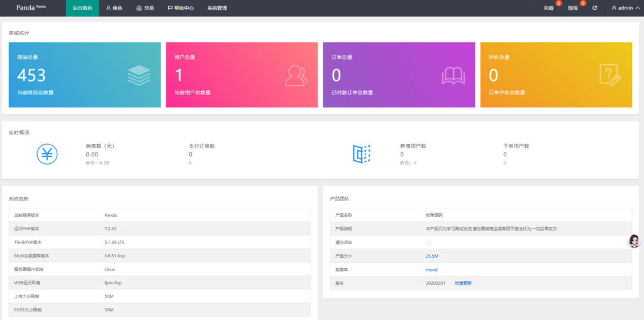Image resolution: width=644 pixels, height=320 pixels.
Task: Click the floating avatar assistant on right edge
Action: (635, 241)
